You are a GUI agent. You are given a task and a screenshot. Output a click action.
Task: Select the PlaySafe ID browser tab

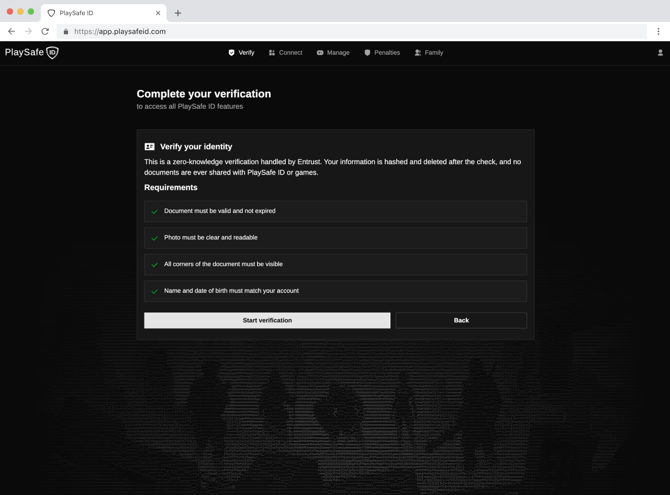pyautogui.click(x=104, y=13)
